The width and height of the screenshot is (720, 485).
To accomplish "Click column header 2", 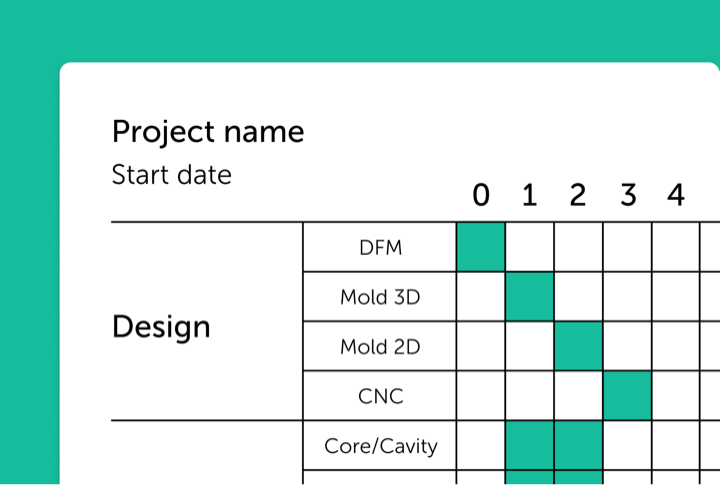I will [578, 196].
